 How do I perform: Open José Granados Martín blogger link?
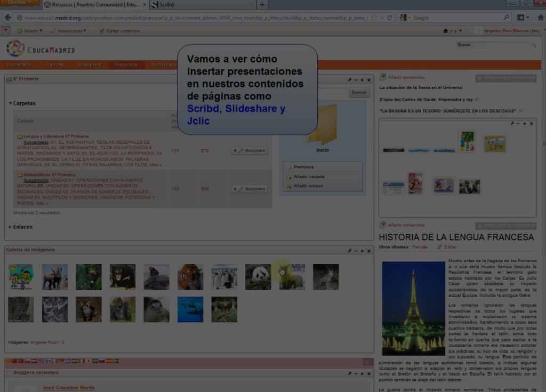(69, 388)
